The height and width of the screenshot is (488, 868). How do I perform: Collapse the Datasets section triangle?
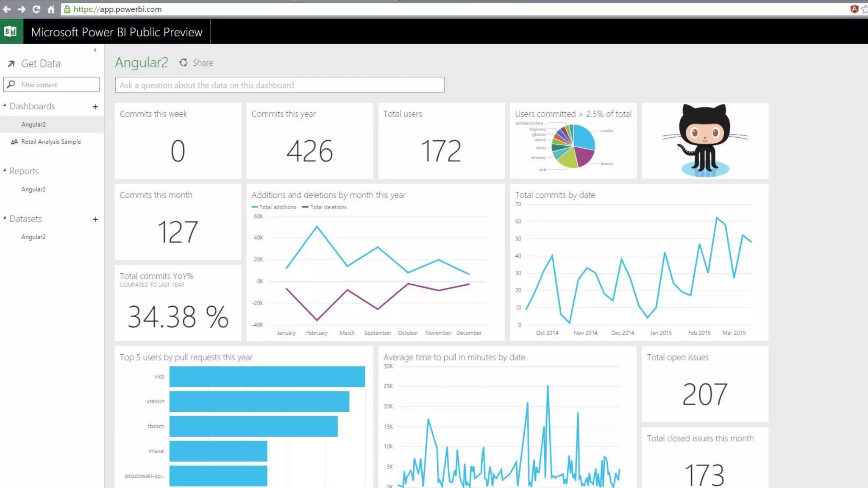(x=5, y=218)
